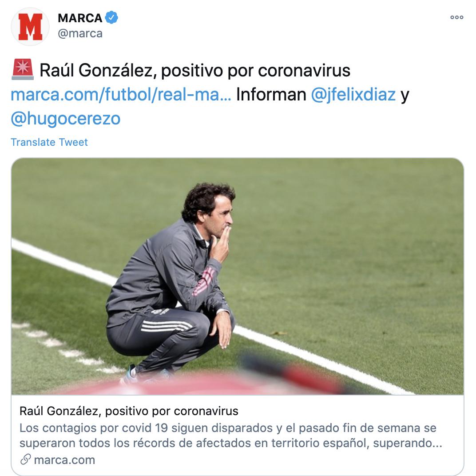
Task: Click the link chain icon beside marca.com
Action: point(25,460)
